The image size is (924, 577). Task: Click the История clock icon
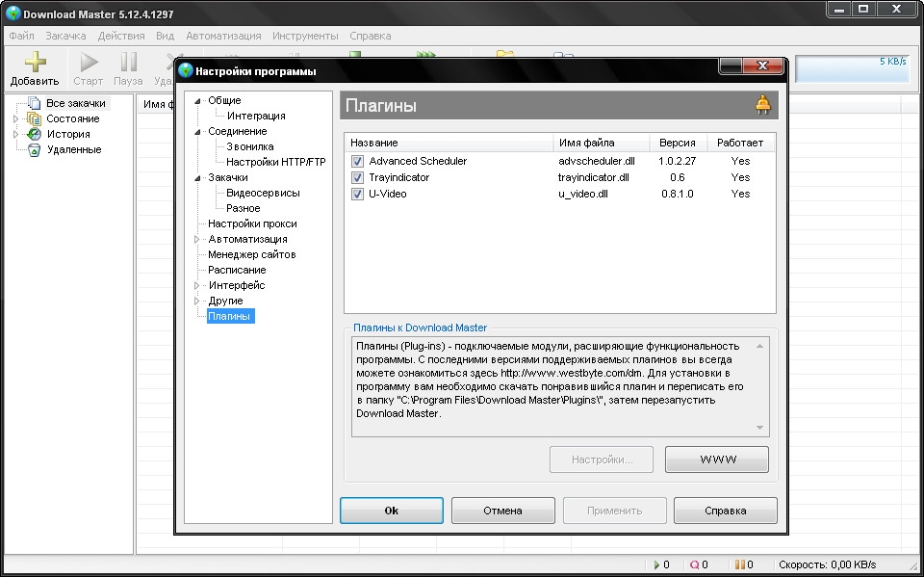[35, 134]
